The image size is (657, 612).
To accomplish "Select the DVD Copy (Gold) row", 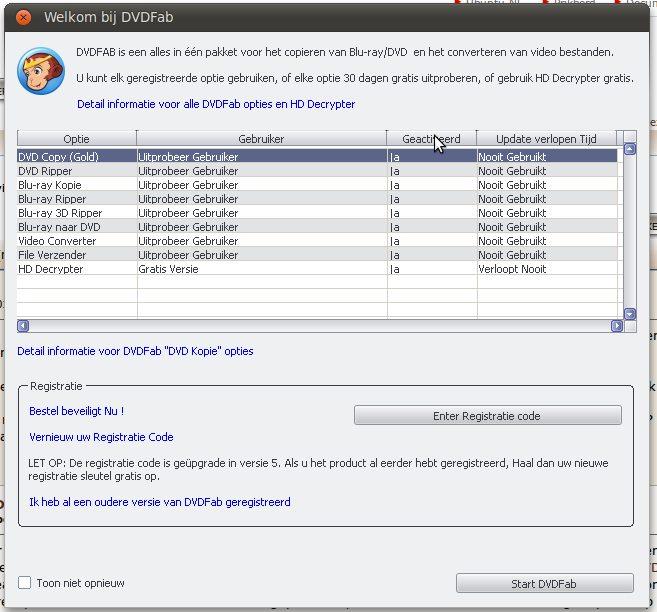I will click(317, 157).
